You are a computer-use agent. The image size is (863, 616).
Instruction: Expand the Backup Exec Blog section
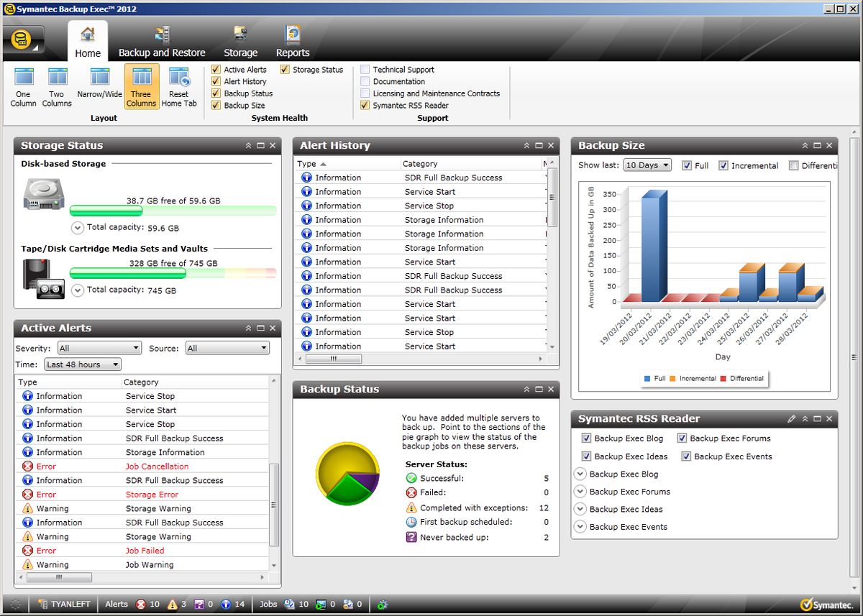(x=580, y=474)
